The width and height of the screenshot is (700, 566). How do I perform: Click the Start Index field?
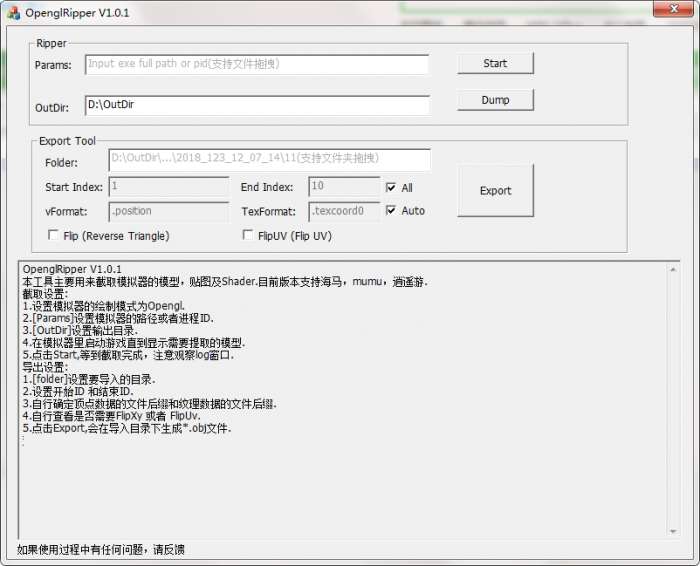tap(169, 187)
